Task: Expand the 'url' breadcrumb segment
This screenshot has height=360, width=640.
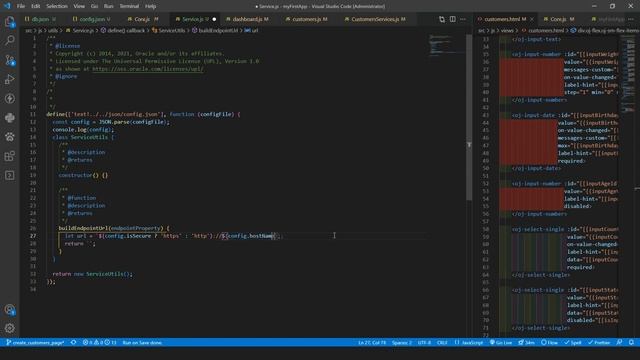Action: (251, 30)
